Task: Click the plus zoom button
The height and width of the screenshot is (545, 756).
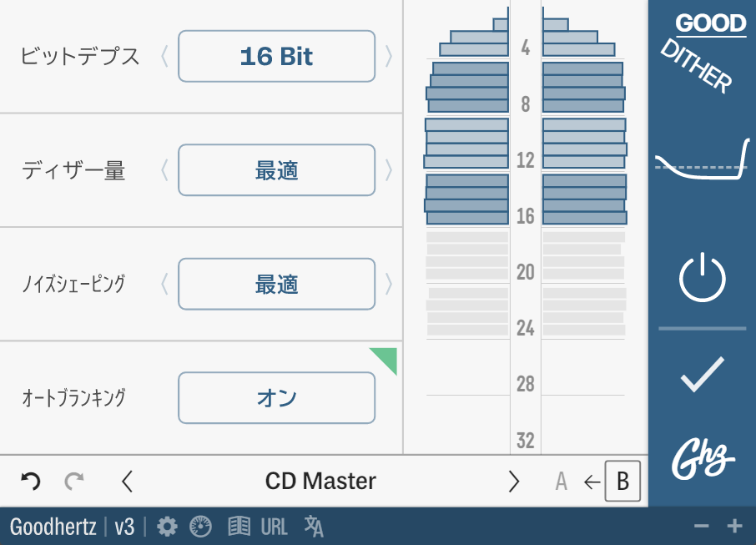Action: pyautogui.click(x=735, y=526)
